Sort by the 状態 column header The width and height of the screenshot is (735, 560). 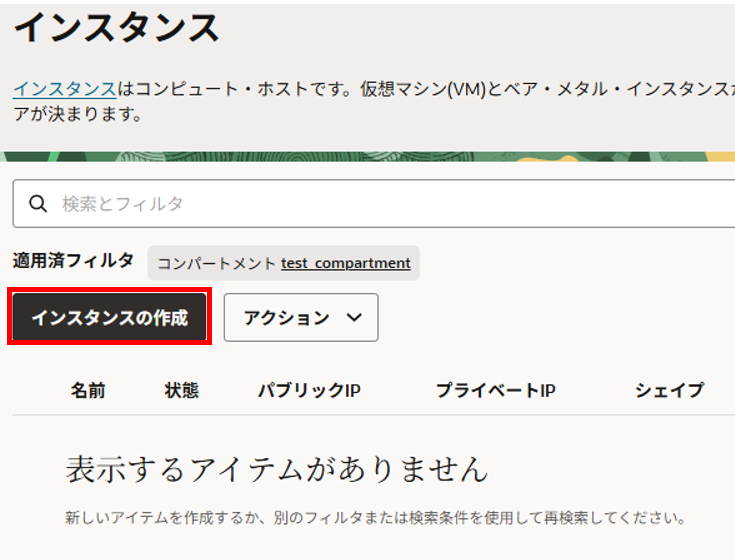tap(181, 390)
